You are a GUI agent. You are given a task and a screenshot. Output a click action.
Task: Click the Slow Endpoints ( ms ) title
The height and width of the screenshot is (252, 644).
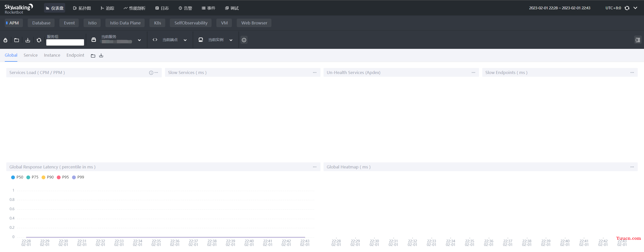[506, 73]
